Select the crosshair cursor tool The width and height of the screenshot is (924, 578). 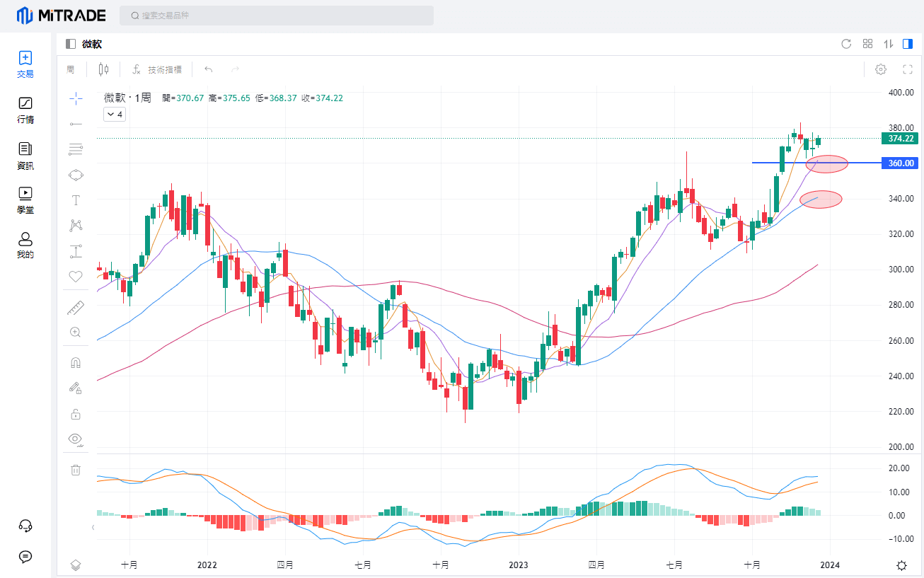coord(76,98)
